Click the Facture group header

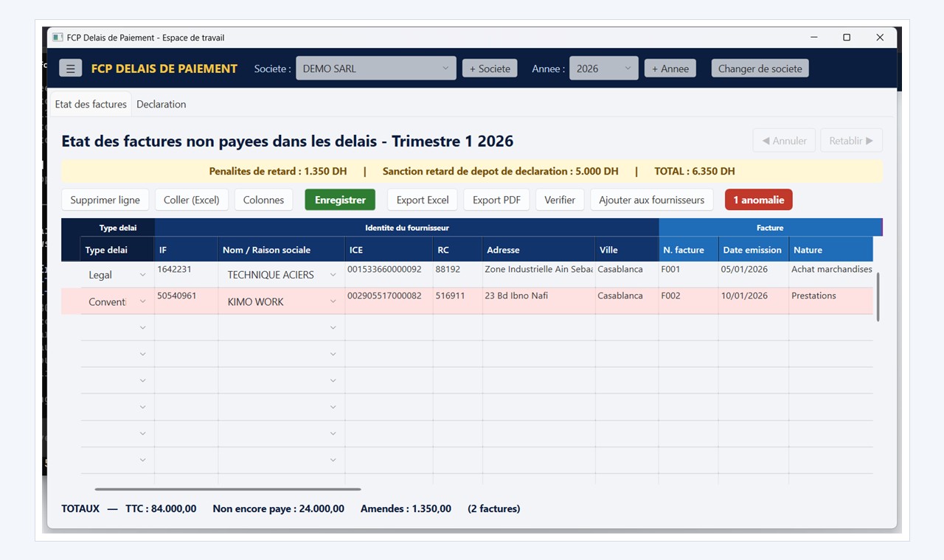coord(770,228)
